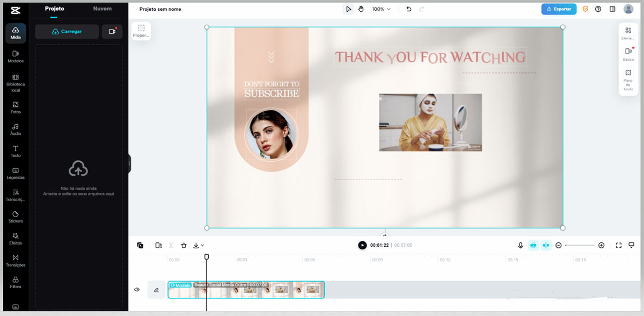This screenshot has width=644, height=316.
Task: Switch to the Nuvem tab
Action: click(x=102, y=9)
